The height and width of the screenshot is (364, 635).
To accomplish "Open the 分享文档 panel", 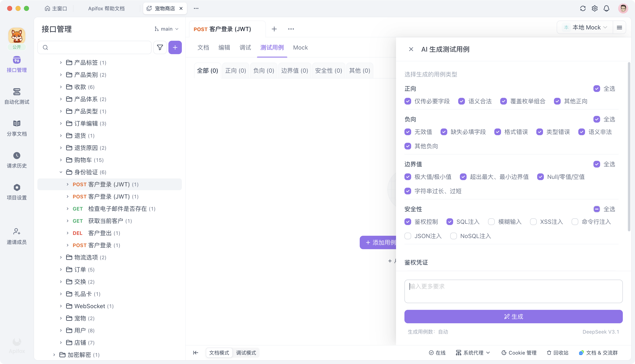I will click(17, 128).
